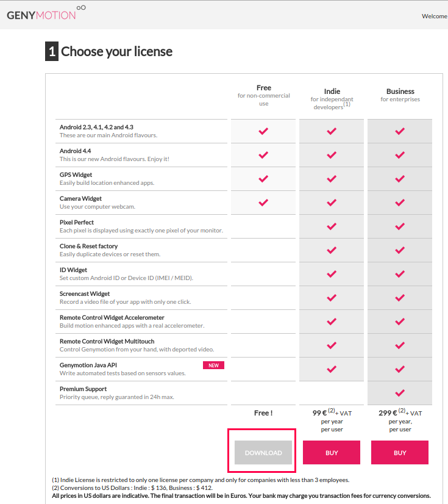This screenshot has height=504, width=448.
Task: Click the Free checkmark for Android 4.4
Action: (263, 155)
